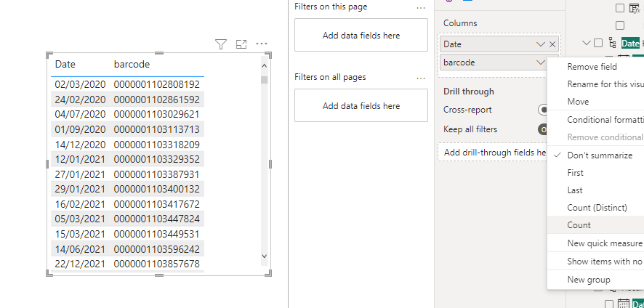Select the date cell 14/06/2021
Image resolution: width=644 pixels, height=308 pixels.
80,249
